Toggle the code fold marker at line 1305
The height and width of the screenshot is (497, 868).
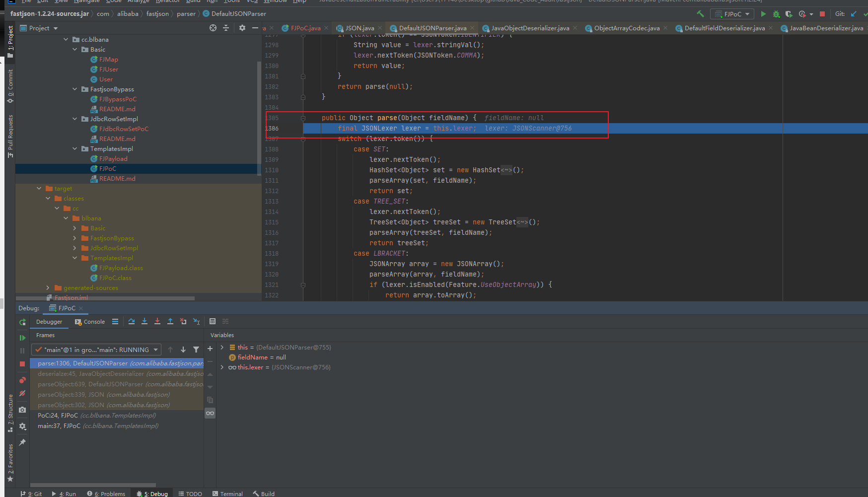[303, 118]
